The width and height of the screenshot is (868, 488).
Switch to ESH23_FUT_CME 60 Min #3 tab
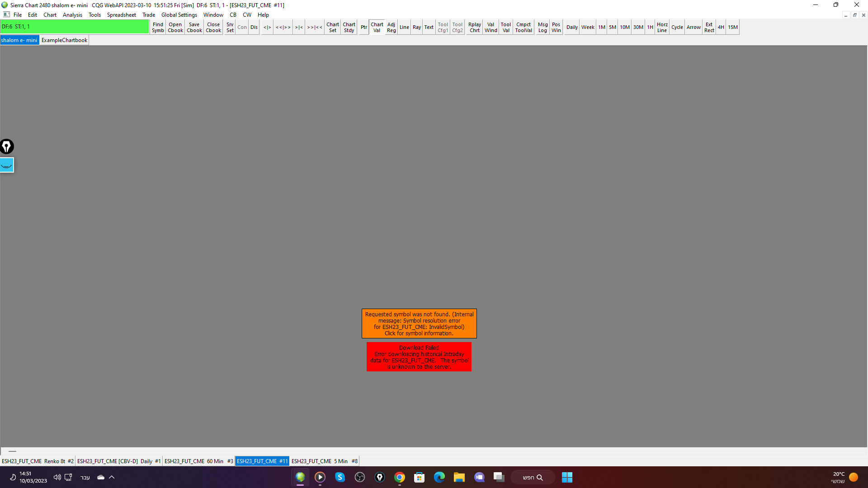(x=198, y=461)
